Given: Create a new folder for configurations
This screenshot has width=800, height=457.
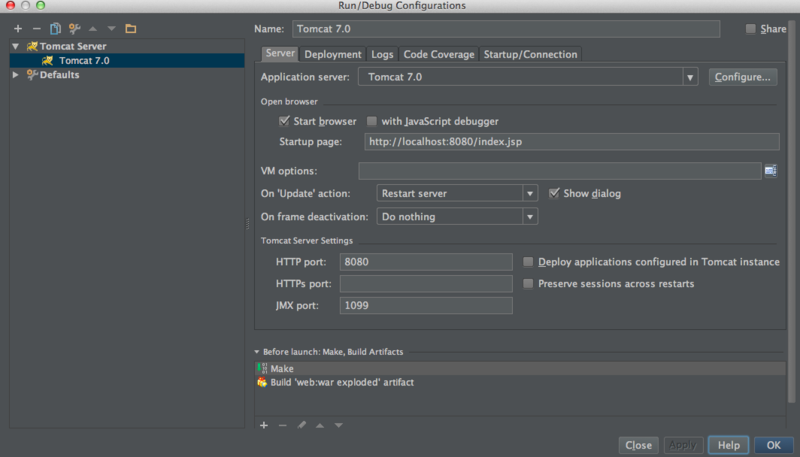Looking at the screenshot, I should coord(131,29).
